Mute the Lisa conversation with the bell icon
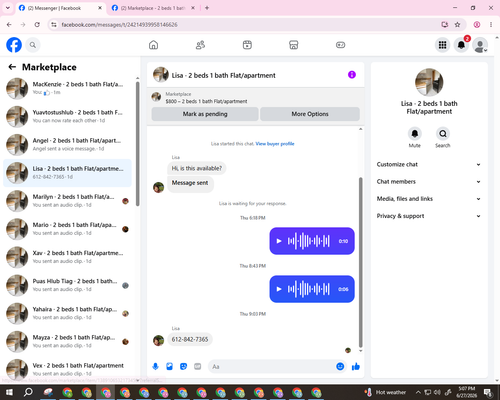500x400 pixels. pyautogui.click(x=415, y=134)
